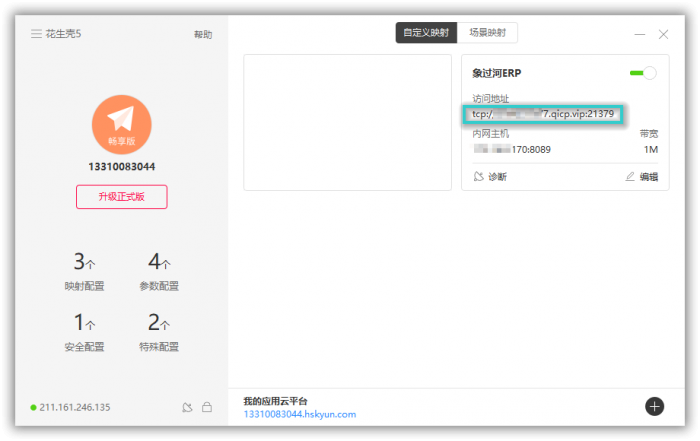Open the 13310083044.hskyun.com link
This screenshot has width=700, height=441.
coord(300,414)
